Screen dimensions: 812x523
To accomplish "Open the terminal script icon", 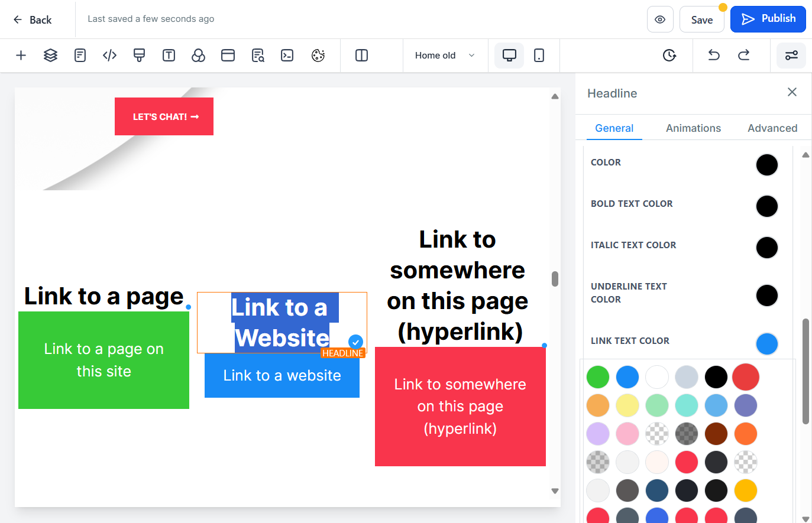I will tap(287, 56).
